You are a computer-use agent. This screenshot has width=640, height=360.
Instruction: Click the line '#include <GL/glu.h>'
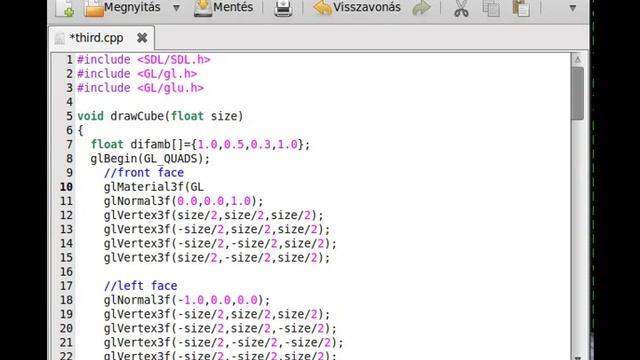tap(140, 88)
